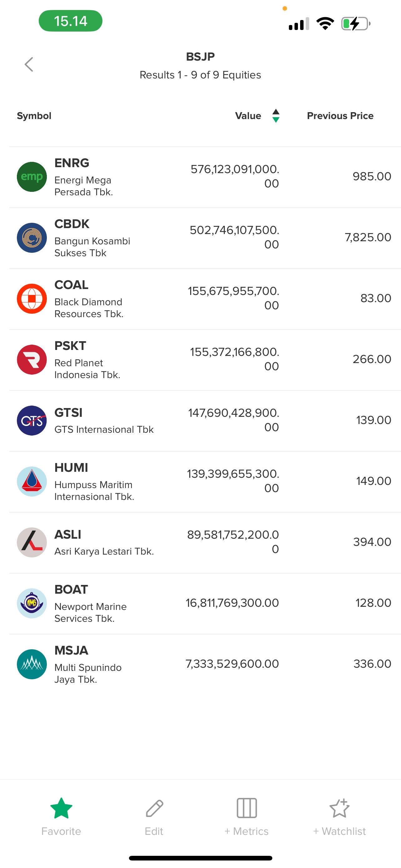Toggle the green Favorite star
The width and height of the screenshot is (401, 868).
click(x=61, y=808)
